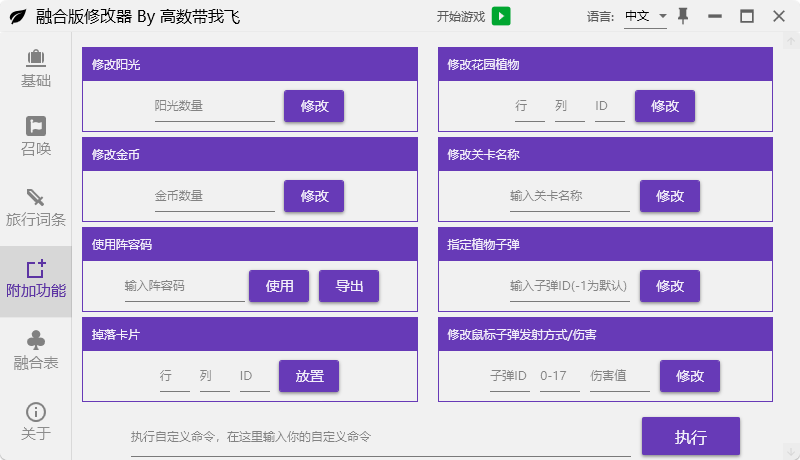Open the 召唤 flag sidebar tab

pyautogui.click(x=36, y=136)
